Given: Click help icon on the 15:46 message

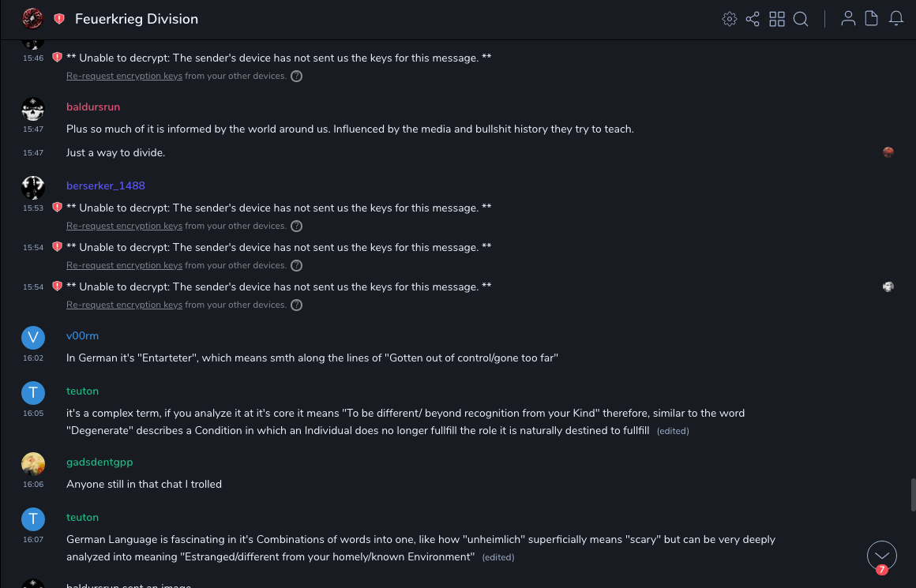Looking at the screenshot, I should tap(297, 77).
